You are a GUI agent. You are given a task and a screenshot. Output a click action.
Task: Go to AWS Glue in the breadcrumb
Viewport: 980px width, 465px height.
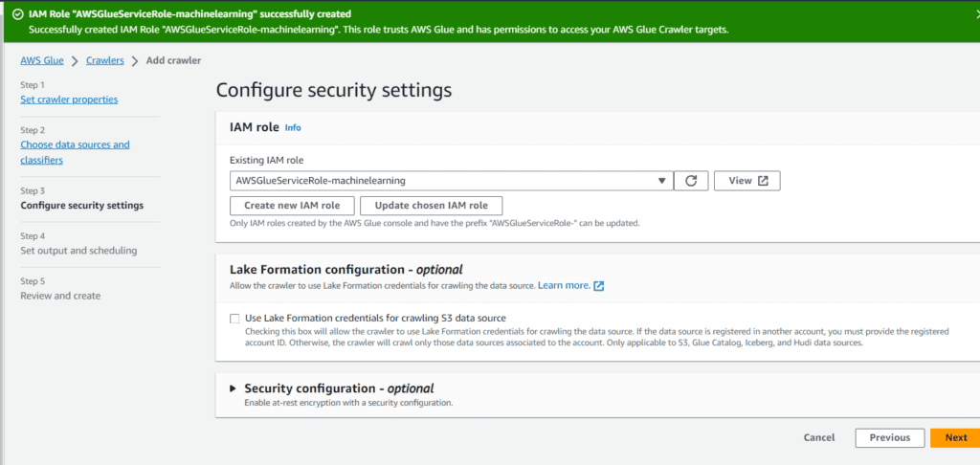42,60
